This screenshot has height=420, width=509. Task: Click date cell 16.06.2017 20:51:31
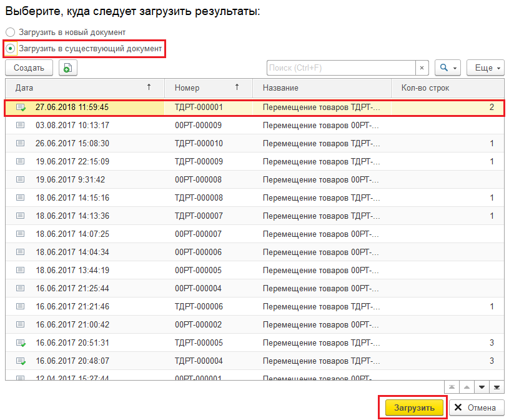[x=72, y=342]
